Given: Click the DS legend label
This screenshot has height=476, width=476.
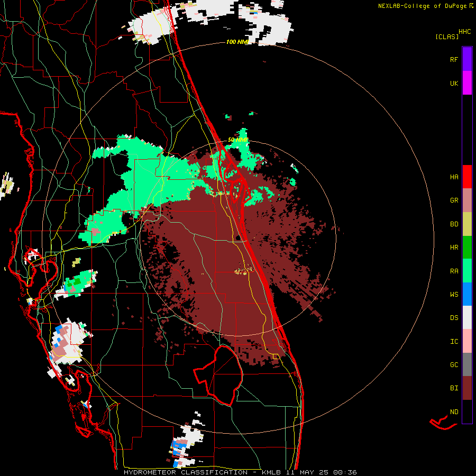Looking at the screenshot, I should pos(454,318).
